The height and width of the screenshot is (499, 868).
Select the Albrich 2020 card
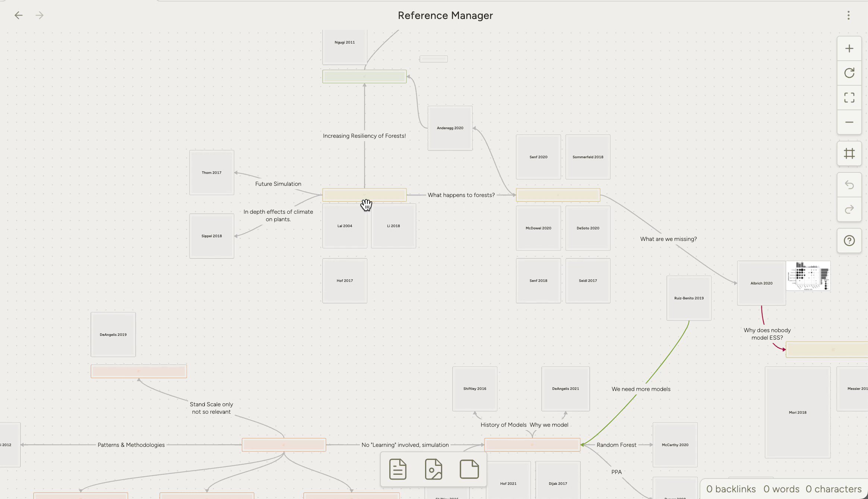[x=761, y=283]
